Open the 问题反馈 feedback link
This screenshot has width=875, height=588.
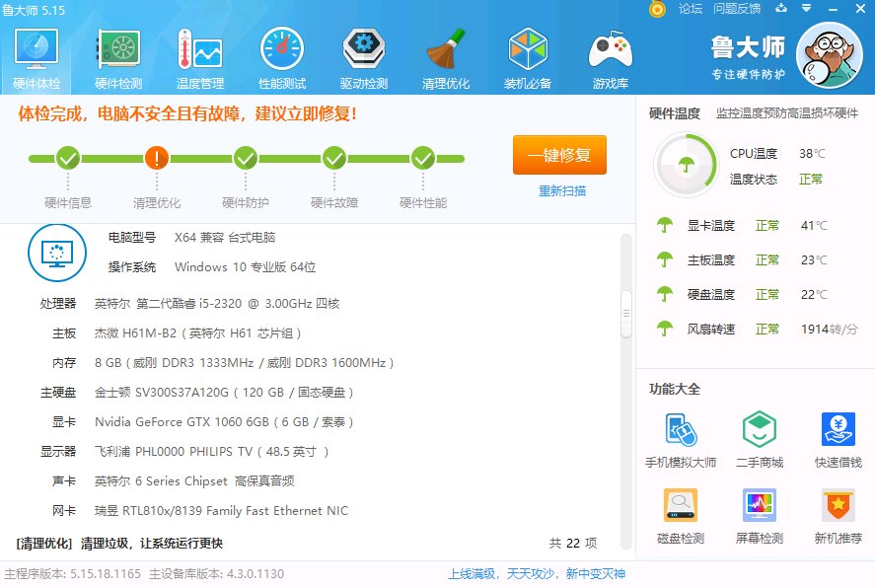click(x=737, y=8)
